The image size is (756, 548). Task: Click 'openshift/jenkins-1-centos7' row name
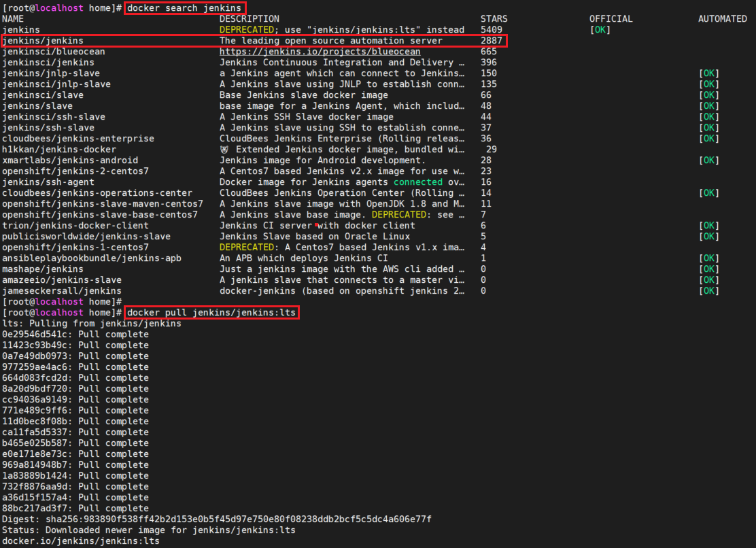click(75, 247)
